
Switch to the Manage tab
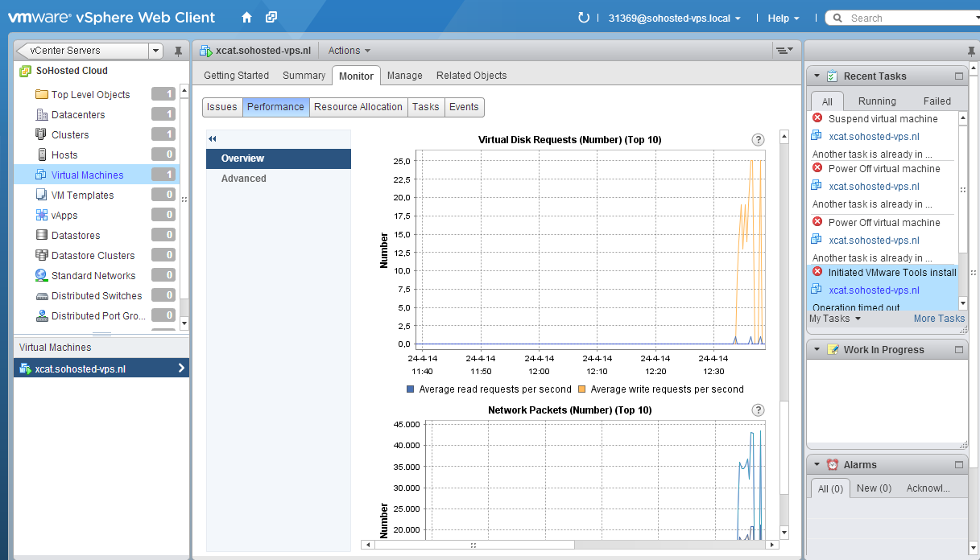404,76
